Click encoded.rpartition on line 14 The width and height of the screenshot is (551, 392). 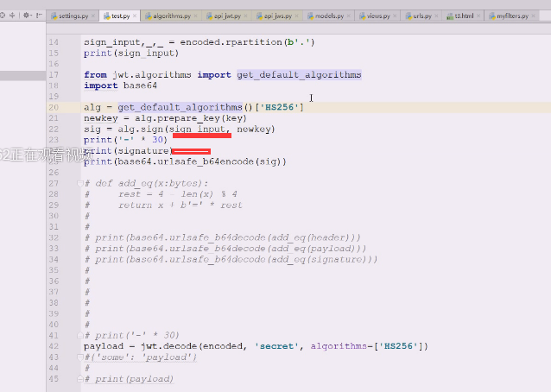coord(231,42)
